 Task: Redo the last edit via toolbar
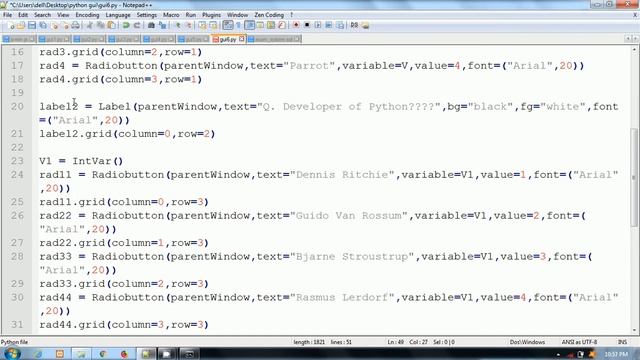coord(137,25)
